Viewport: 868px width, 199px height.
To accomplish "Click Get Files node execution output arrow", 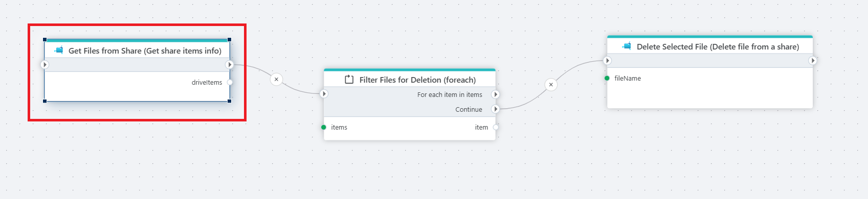I will pyautogui.click(x=230, y=64).
